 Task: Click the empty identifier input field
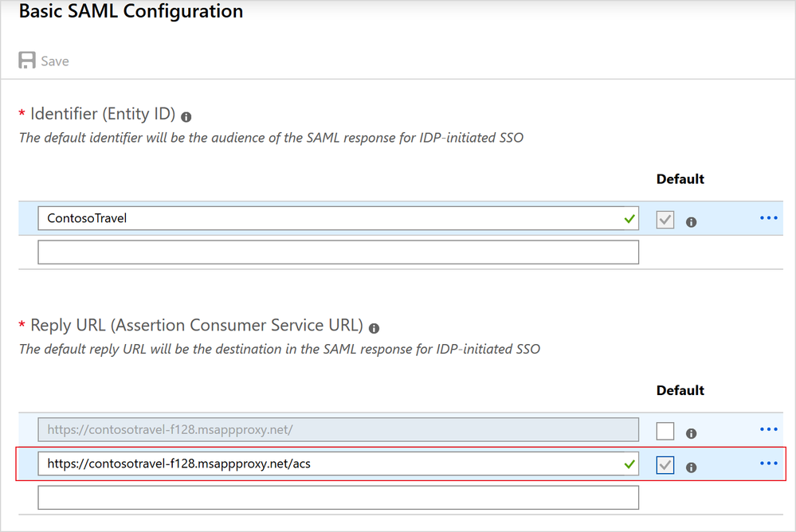(338, 252)
